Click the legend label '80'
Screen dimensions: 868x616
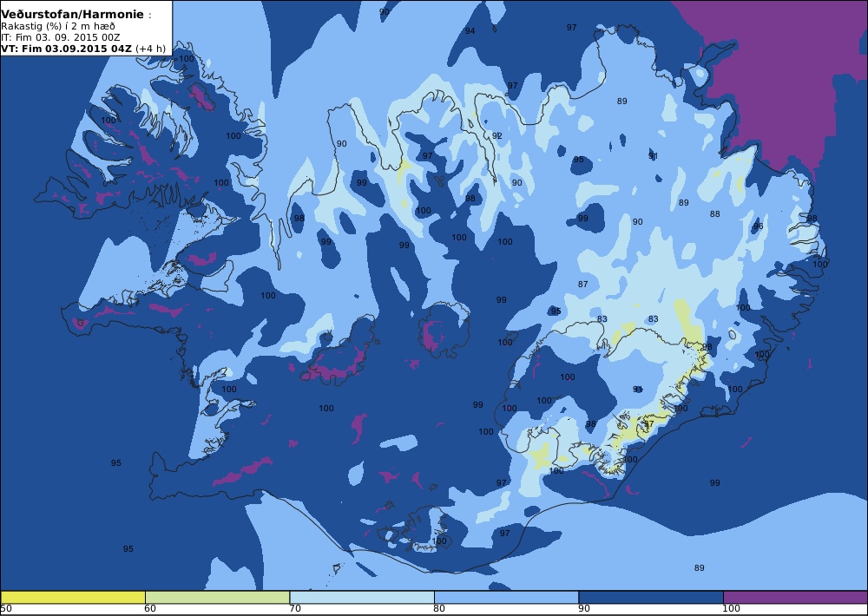[439, 609]
